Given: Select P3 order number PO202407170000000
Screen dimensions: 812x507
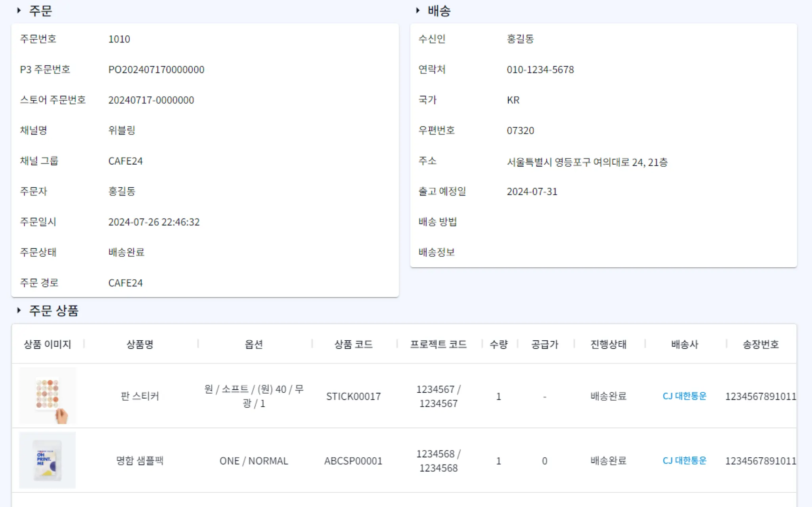Looking at the screenshot, I should tap(156, 70).
